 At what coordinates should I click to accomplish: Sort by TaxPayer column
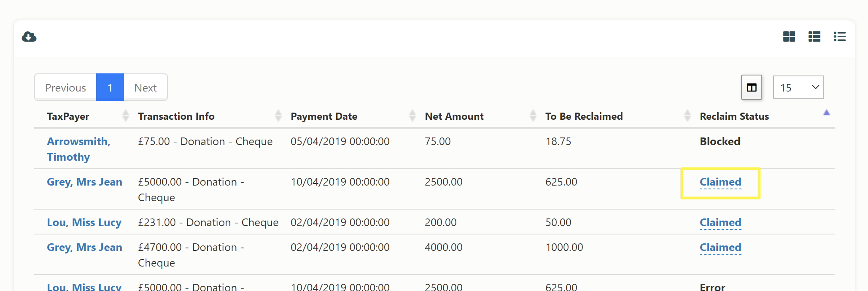68,116
